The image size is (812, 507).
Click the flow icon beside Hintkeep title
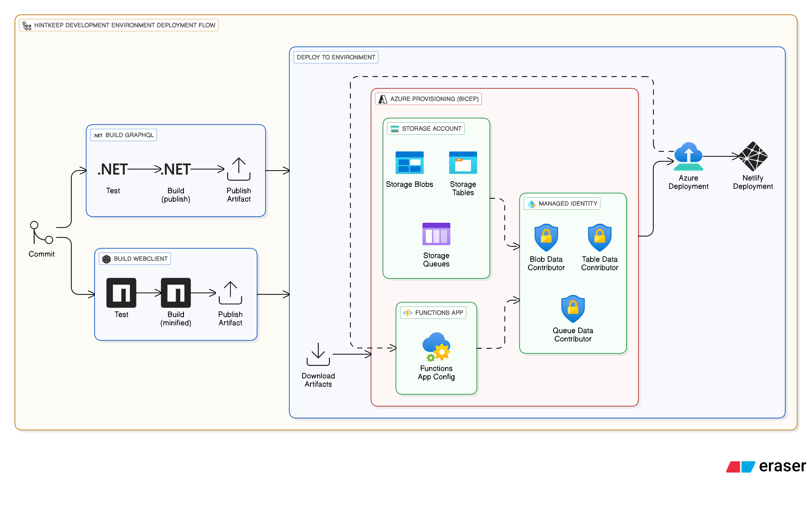27,26
